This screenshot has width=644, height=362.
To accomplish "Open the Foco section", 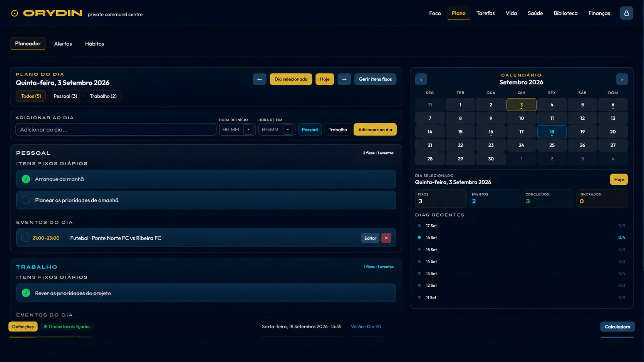I will point(435,13).
